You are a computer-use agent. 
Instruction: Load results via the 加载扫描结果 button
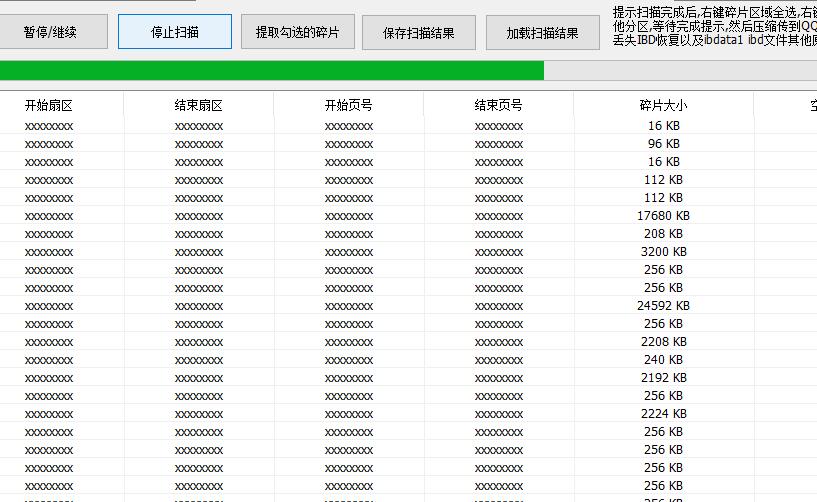coord(542,32)
